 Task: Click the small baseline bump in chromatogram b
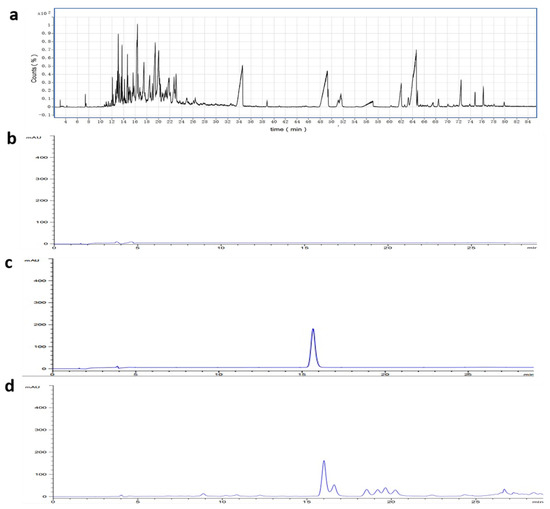click(x=117, y=242)
